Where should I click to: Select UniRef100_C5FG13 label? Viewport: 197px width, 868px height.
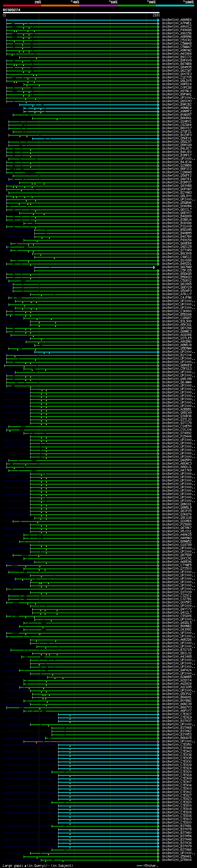click(x=176, y=369)
